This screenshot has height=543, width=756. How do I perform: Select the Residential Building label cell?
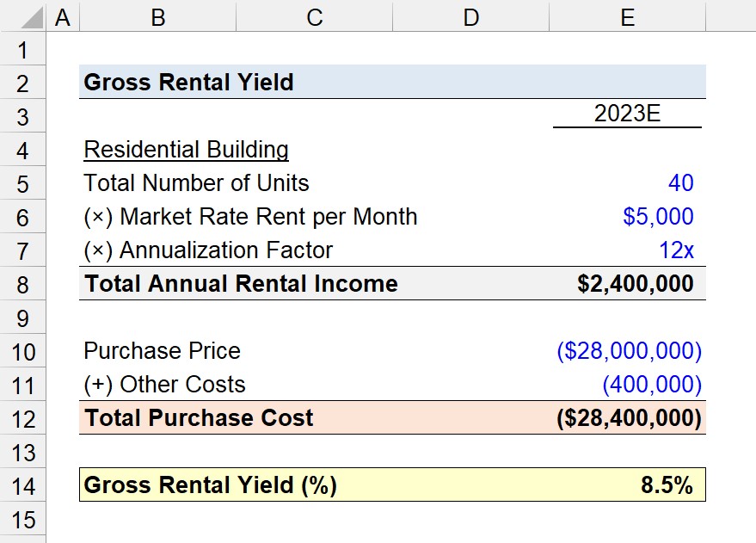click(x=186, y=150)
